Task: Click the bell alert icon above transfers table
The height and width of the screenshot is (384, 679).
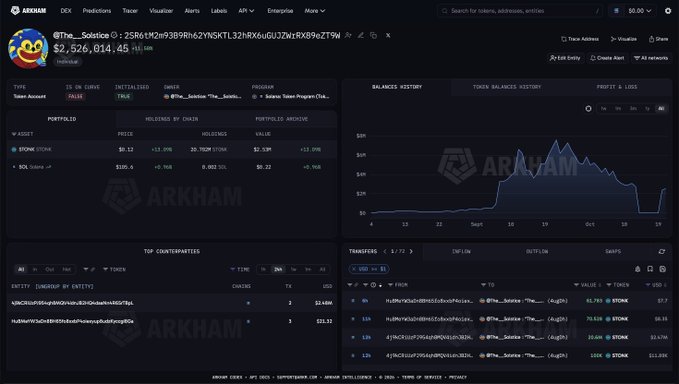Action: click(637, 269)
